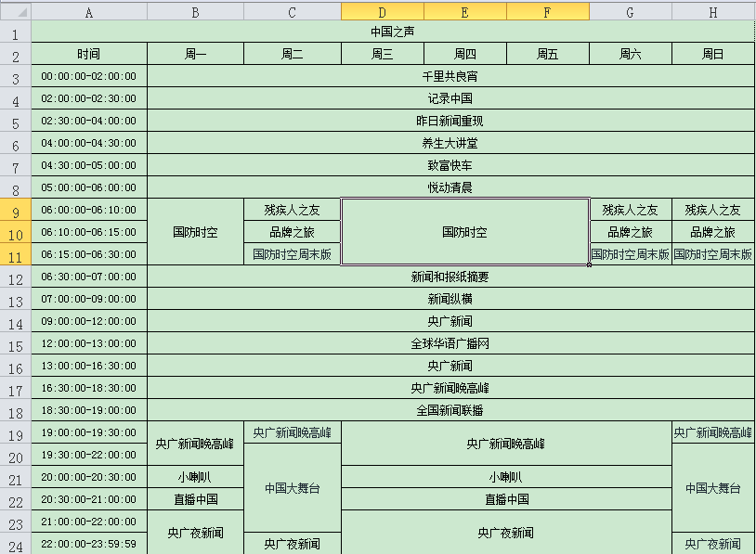Click the 周四 header cell
Viewport: 756px width, 554px height.
(465, 54)
